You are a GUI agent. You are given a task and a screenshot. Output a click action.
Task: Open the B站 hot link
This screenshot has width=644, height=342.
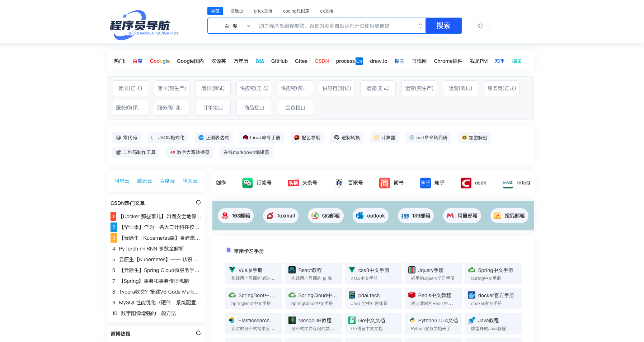(x=260, y=61)
